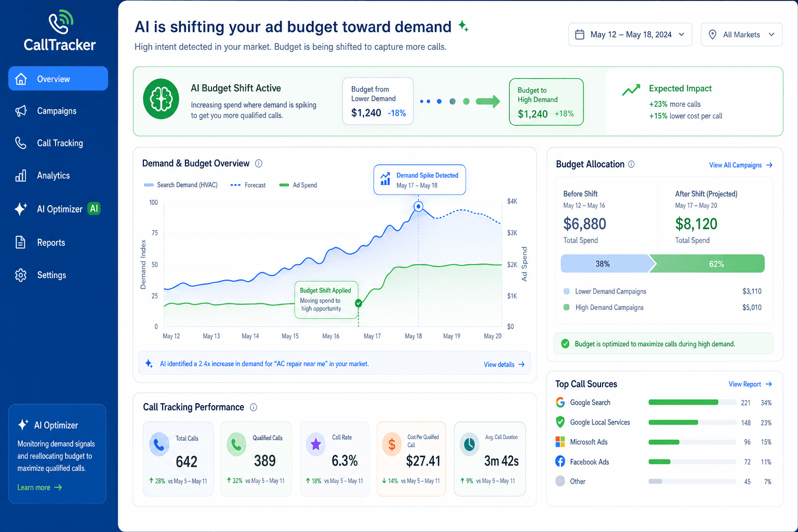The height and width of the screenshot is (532, 798).
Task: Click the brain icon in AI Budget Shift
Action: (x=161, y=99)
